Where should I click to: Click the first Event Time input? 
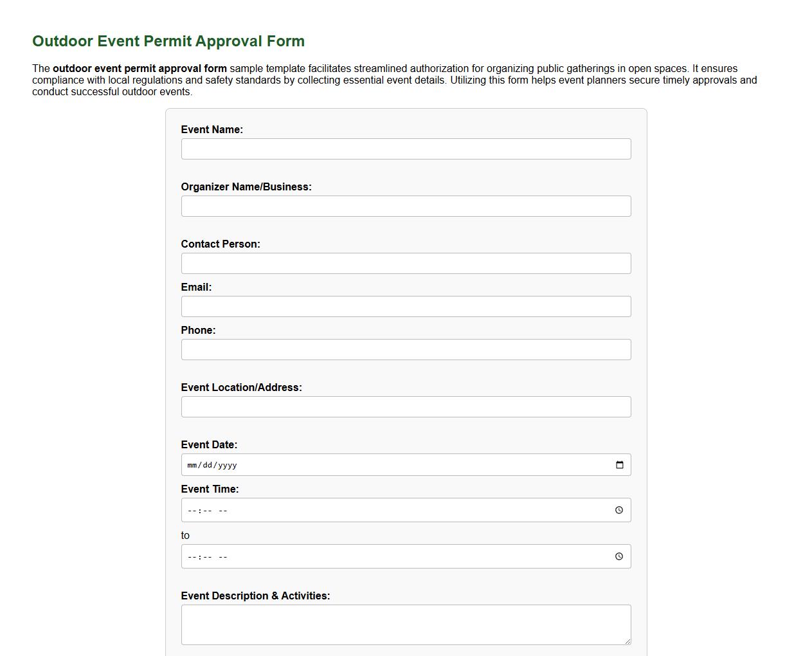[386, 509]
